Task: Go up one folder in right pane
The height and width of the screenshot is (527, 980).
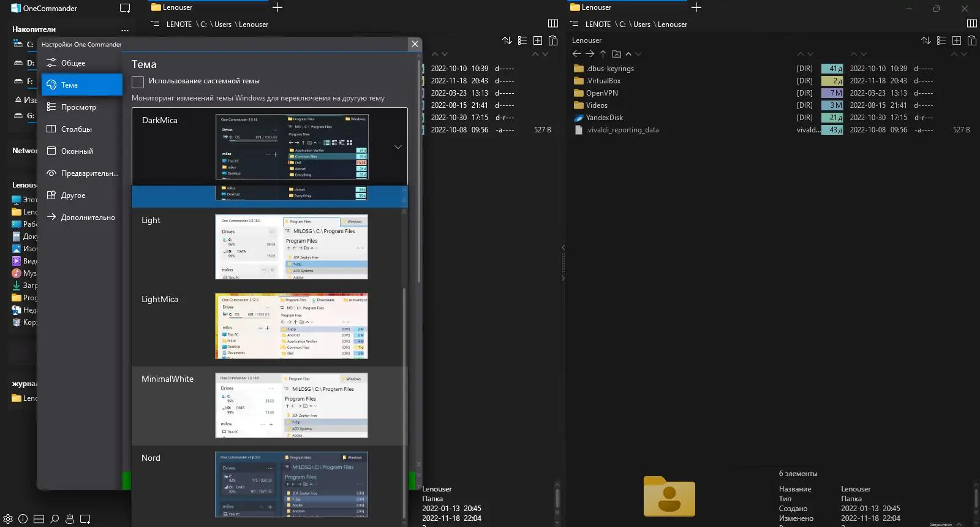Action: 603,54
